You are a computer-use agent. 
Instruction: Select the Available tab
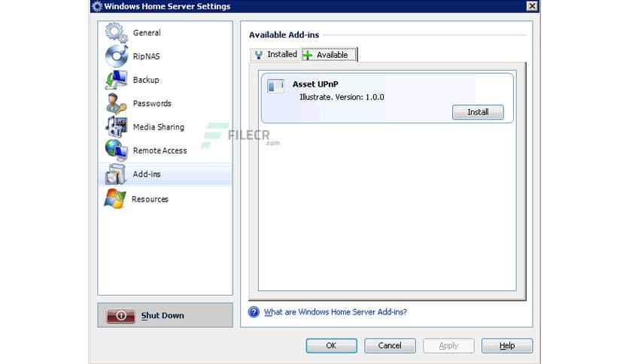tap(329, 54)
